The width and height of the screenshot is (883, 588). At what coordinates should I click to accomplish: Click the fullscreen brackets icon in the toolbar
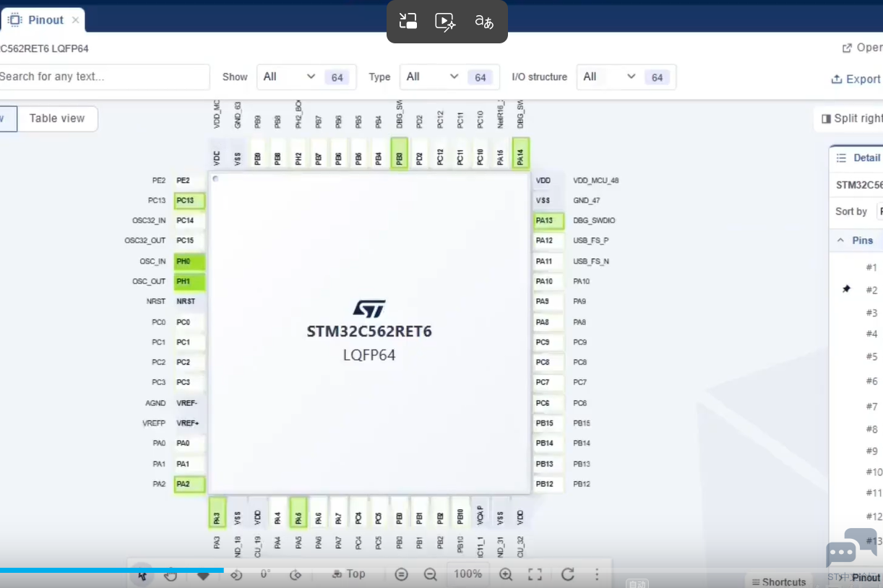[x=535, y=574]
